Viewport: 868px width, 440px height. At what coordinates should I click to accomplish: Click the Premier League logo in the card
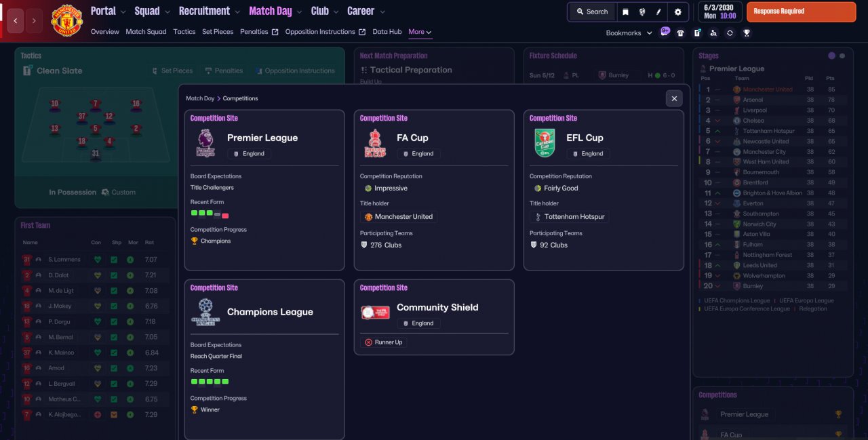(x=205, y=143)
